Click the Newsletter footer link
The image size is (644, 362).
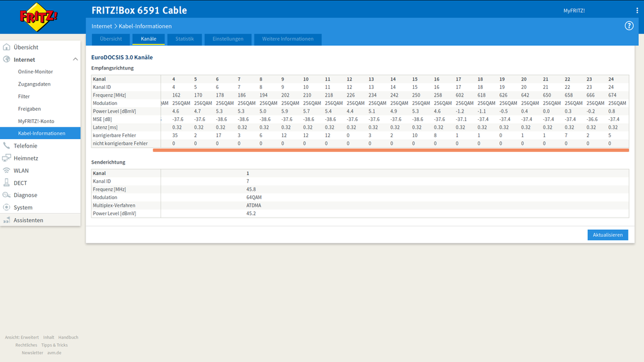point(32,353)
